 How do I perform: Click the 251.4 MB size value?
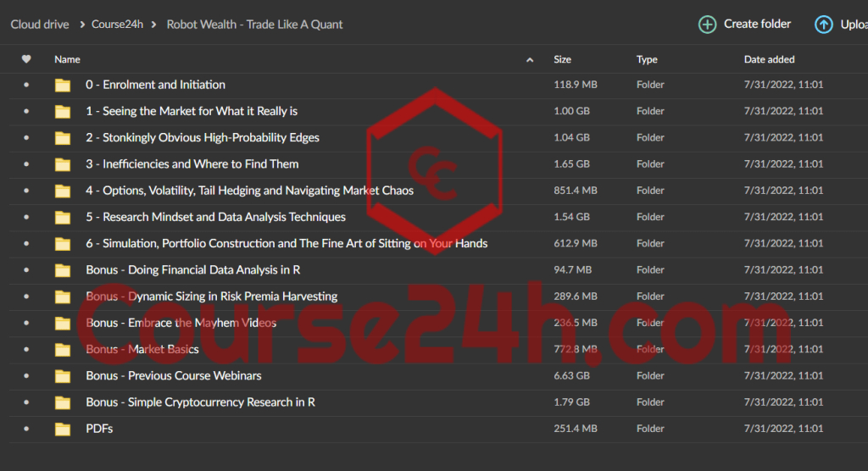coord(576,429)
